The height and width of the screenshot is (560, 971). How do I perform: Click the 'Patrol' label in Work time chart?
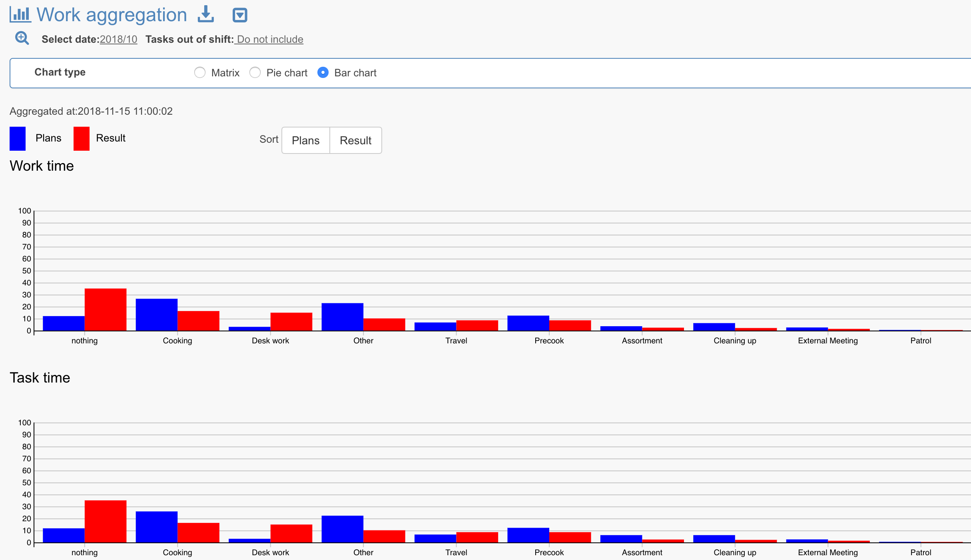coord(921,341)
